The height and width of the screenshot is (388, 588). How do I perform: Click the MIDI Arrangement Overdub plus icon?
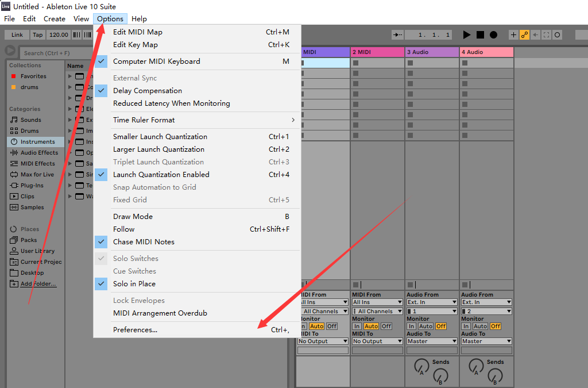[513, 35]
